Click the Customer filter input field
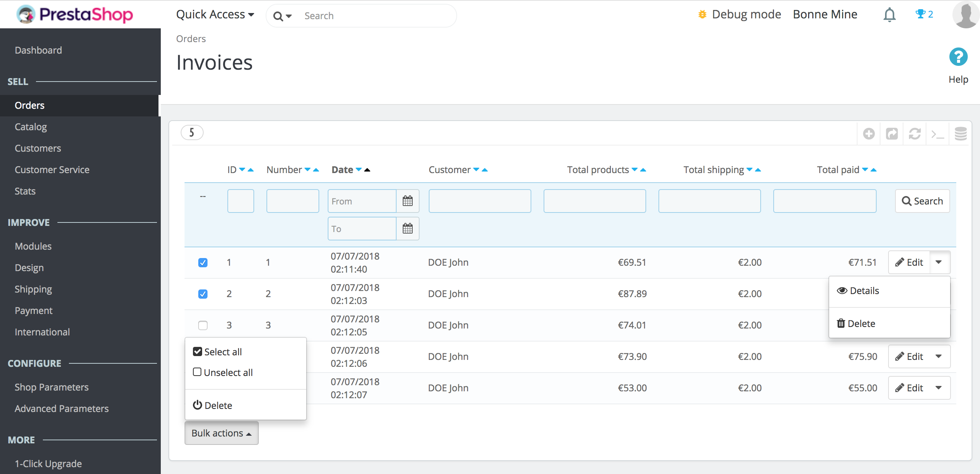 pos(480,201)
